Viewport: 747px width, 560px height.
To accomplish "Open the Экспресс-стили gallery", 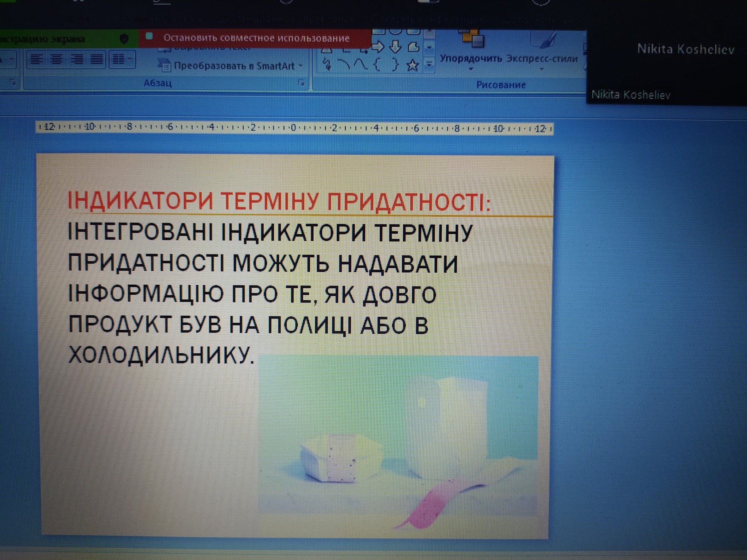I will 542,58.
